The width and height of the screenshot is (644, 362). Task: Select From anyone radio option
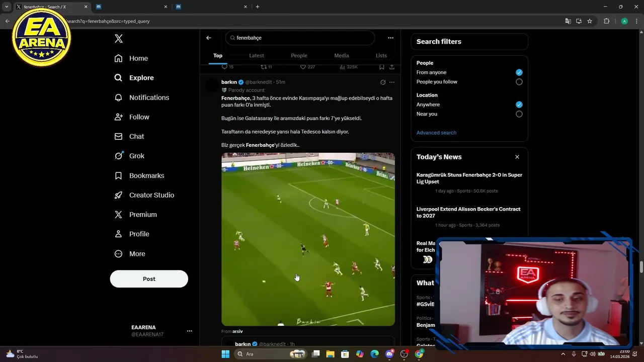tap(519, 72)
